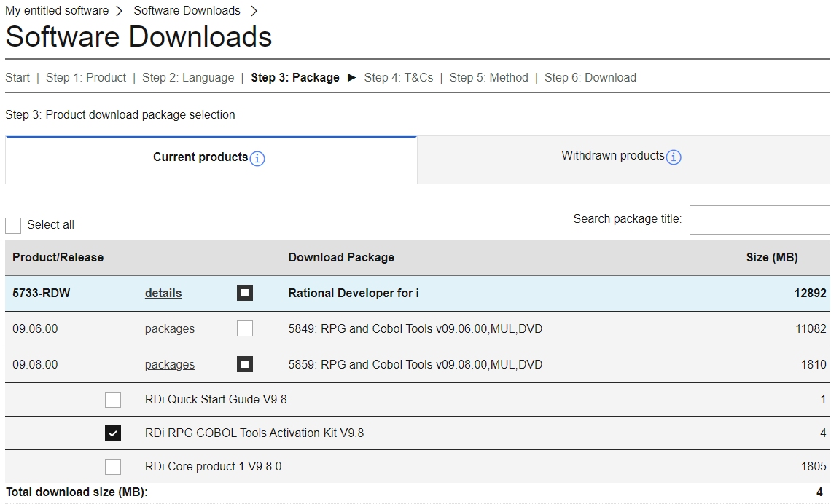Select Step 3: Package in the step bar
Screen dimensions: 831x504
pos(295,78)
